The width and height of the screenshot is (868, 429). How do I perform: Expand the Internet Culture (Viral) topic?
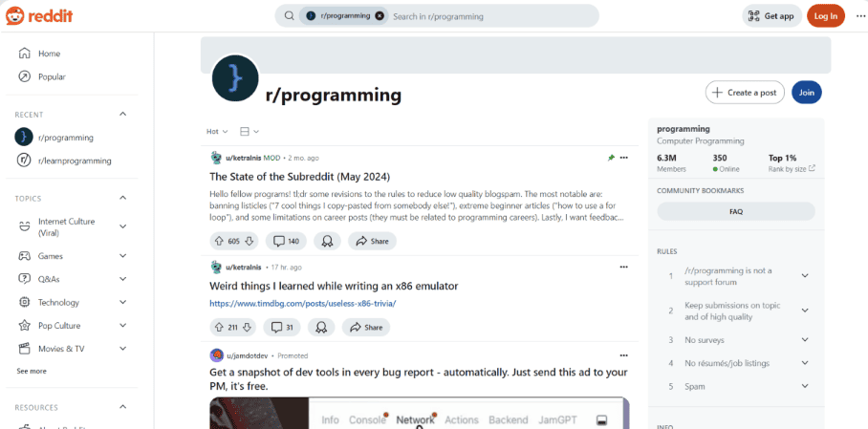tap(123, 226)
